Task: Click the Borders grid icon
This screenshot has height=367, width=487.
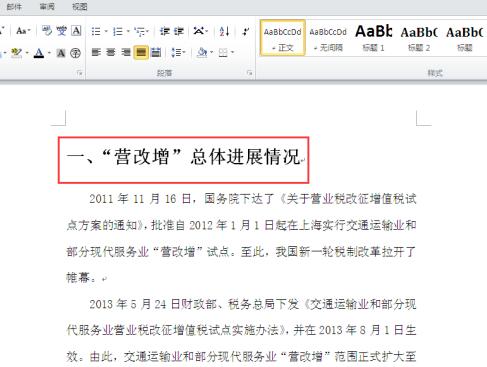Action: coord(223,52)
